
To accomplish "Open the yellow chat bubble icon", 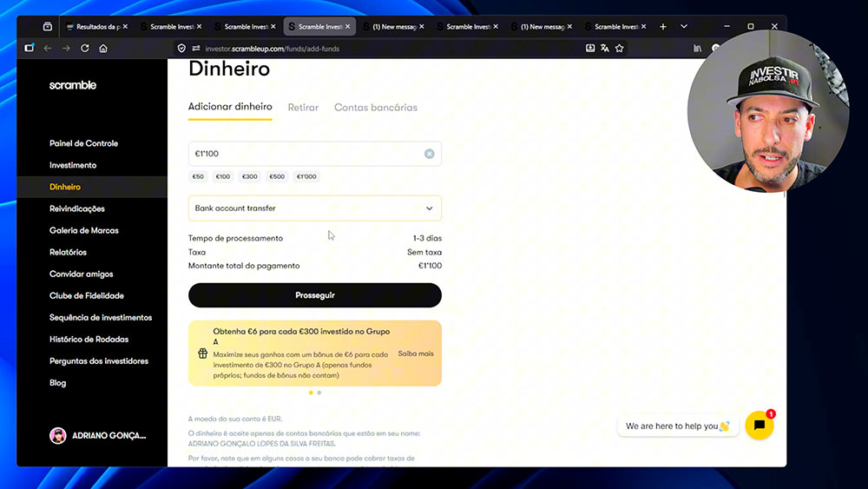I will [x=759, y=426].
